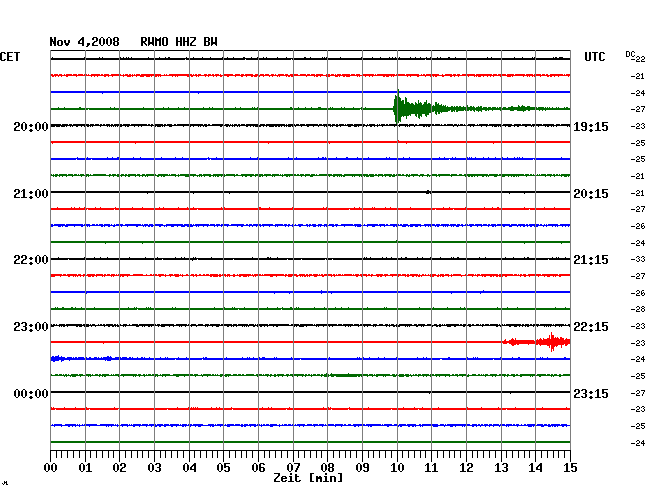Screen dimensions: 650x494
Task: Click the Zeit [min] axis title
Action: click(308, 478)
